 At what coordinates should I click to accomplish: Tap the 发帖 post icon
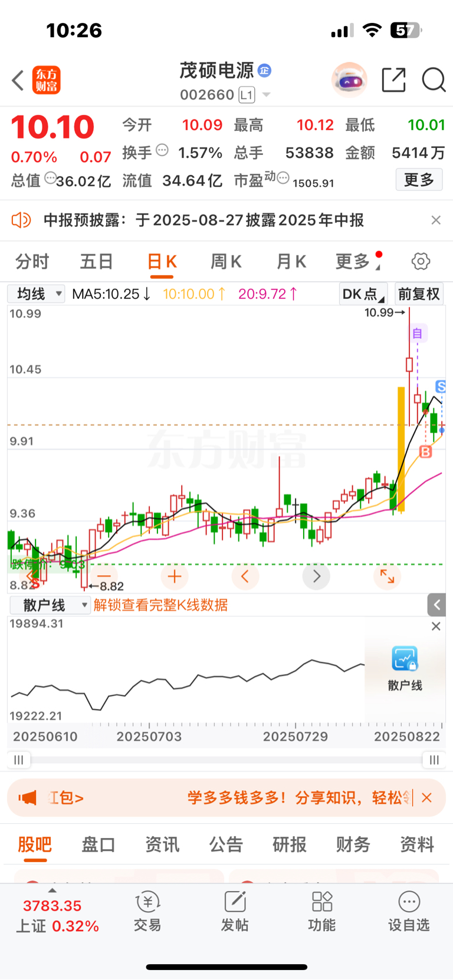click(x=235, y=912)
